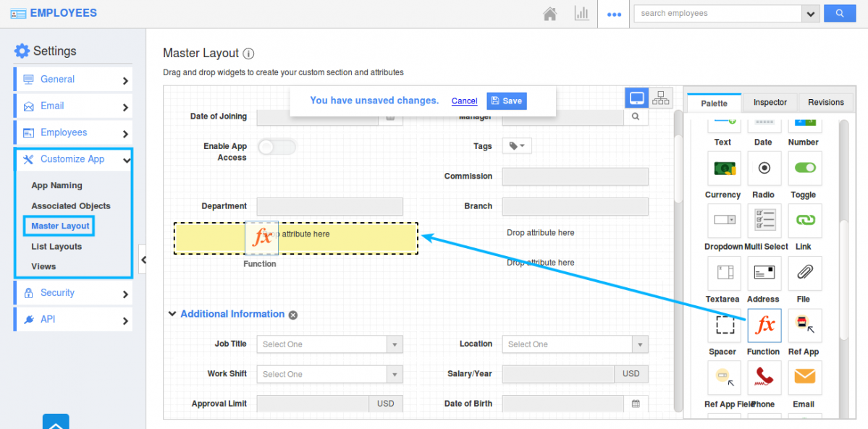Click the Spacer widget in the palette
868x429 pixels.
(722, 326)
